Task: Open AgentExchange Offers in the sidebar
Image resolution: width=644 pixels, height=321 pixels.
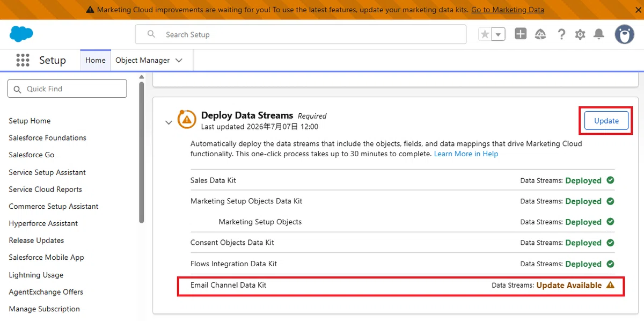Action: point(46,292)
